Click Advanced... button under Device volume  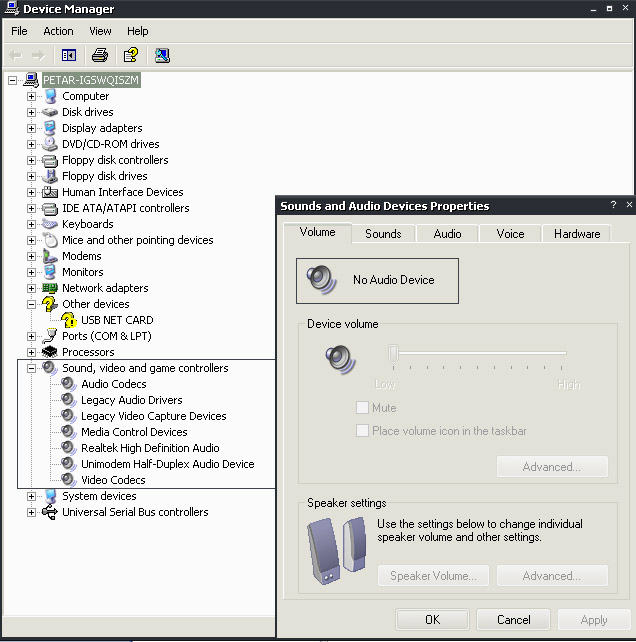point(552,467)
